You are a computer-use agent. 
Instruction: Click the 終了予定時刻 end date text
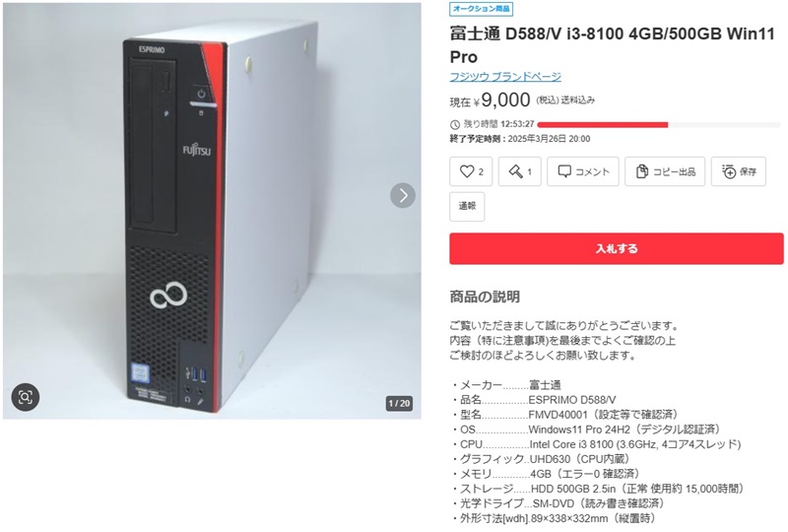pos(520,139)
